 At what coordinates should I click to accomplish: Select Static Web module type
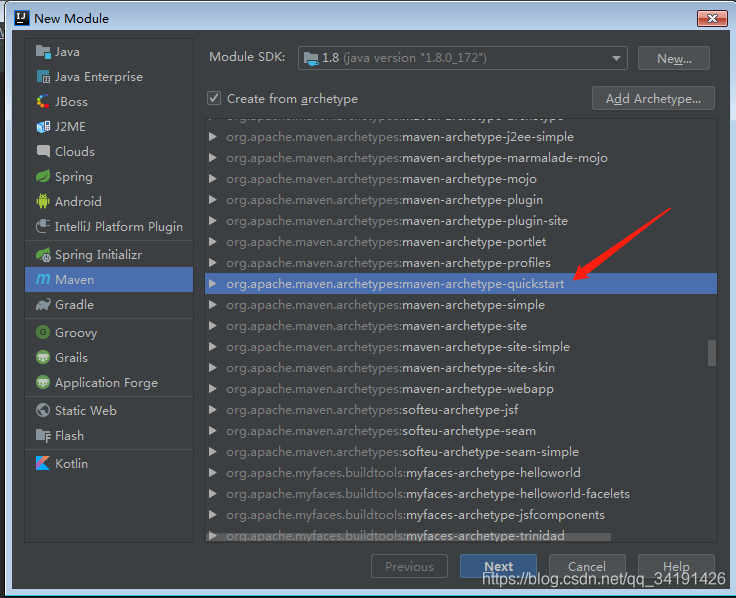(109, 410)
